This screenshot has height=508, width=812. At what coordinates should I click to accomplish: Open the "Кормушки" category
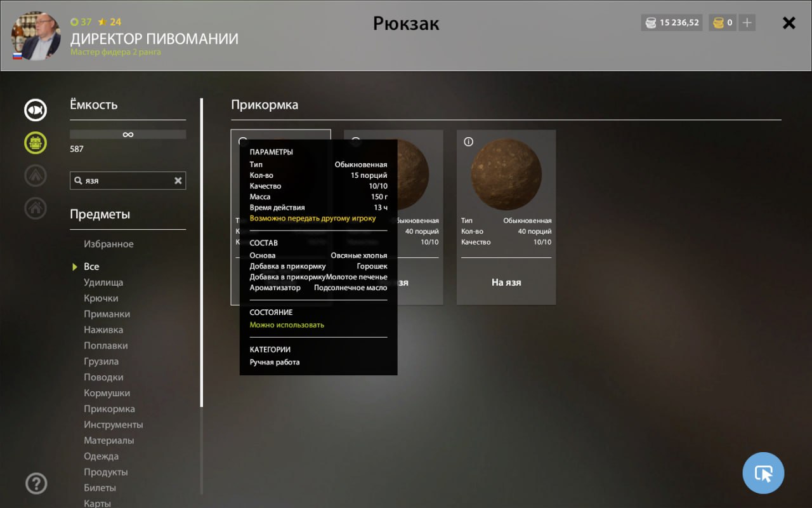tap(107, 394)
